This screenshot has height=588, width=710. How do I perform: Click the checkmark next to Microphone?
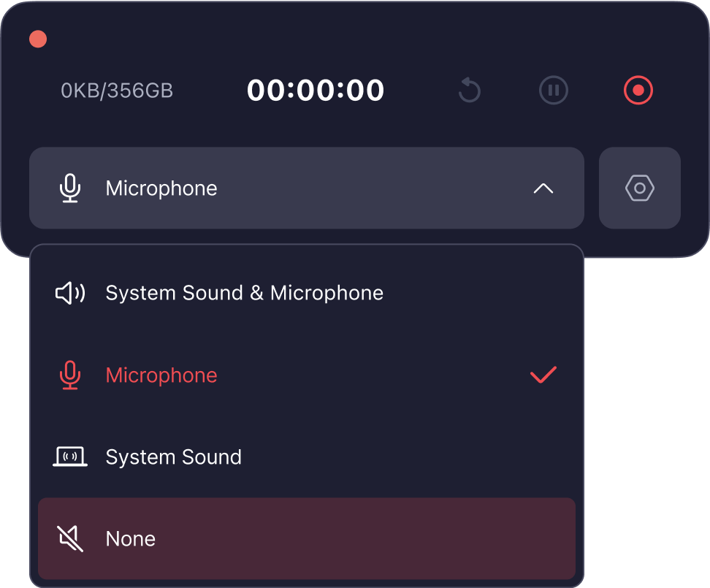[x=543, y=375]
